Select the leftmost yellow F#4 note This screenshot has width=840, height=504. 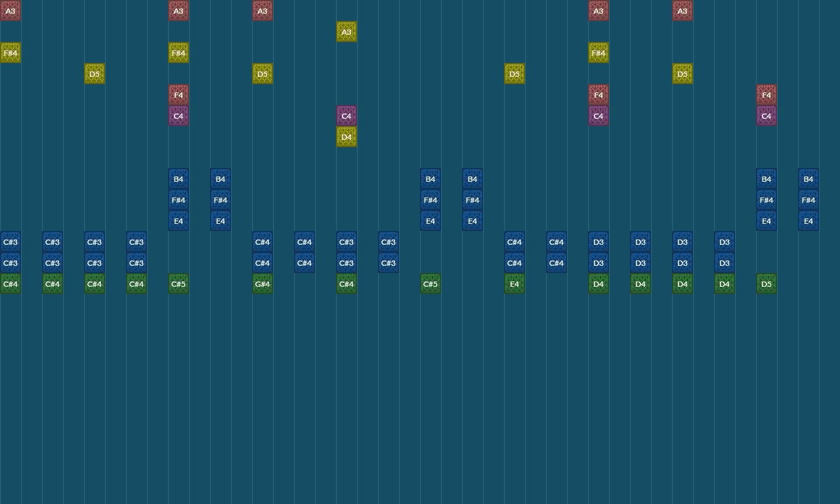(x=10, y=52)
